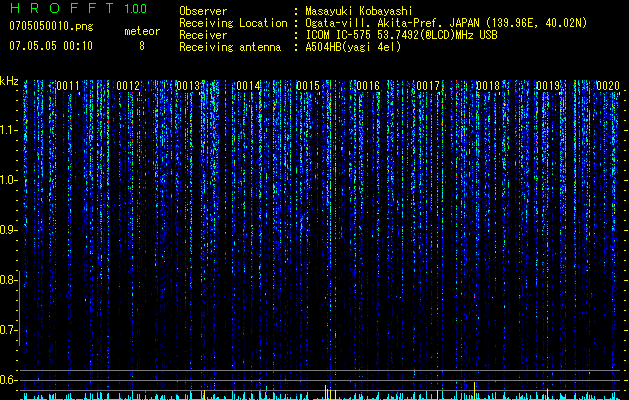Click the yellow meteor peak near 0013

[204, 394]
